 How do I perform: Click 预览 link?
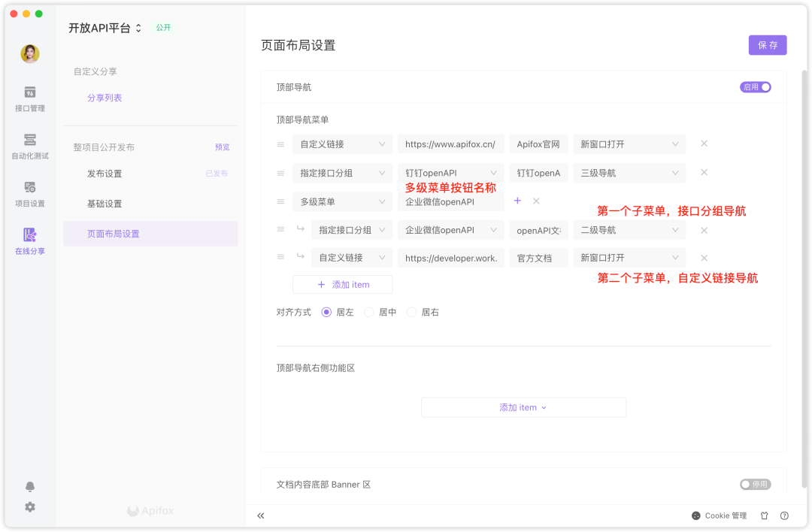222,147
